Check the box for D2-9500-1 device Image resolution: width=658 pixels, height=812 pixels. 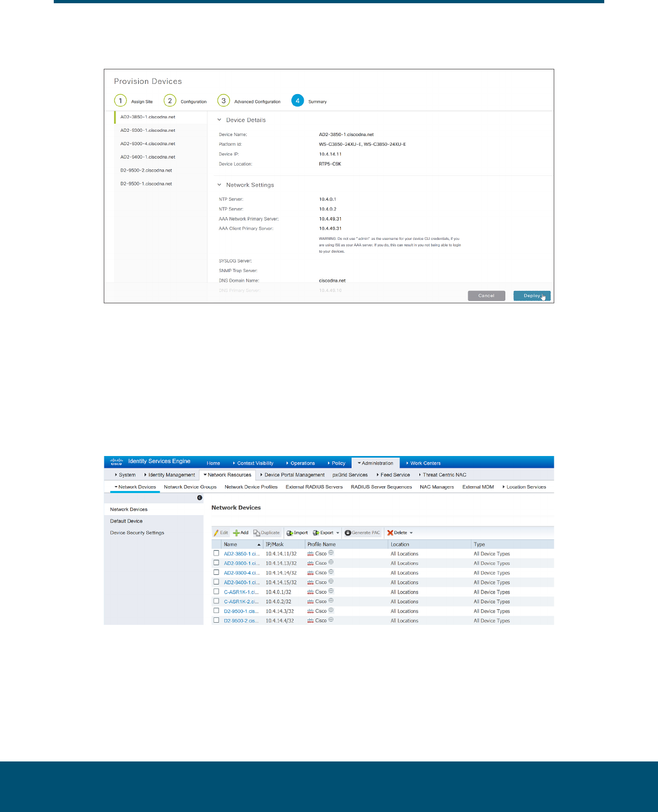pos(216,611)
